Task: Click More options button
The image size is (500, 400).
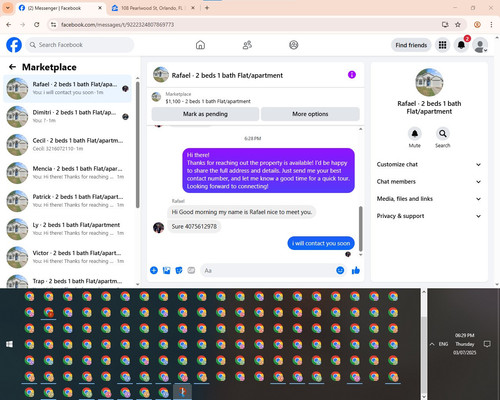Action: pyautogui.click(x=310, y=114)
